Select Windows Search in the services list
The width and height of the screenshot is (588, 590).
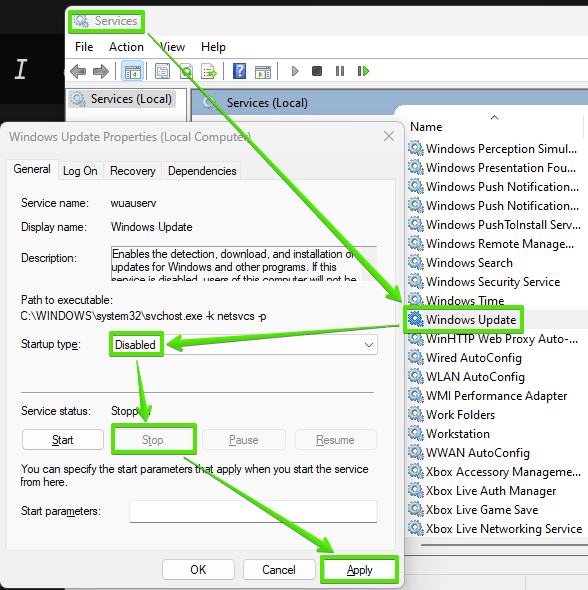(x=469, y=263)
